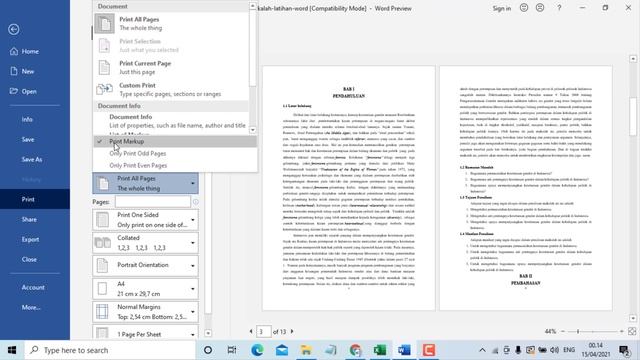Send a frown feedback icon

540,8
